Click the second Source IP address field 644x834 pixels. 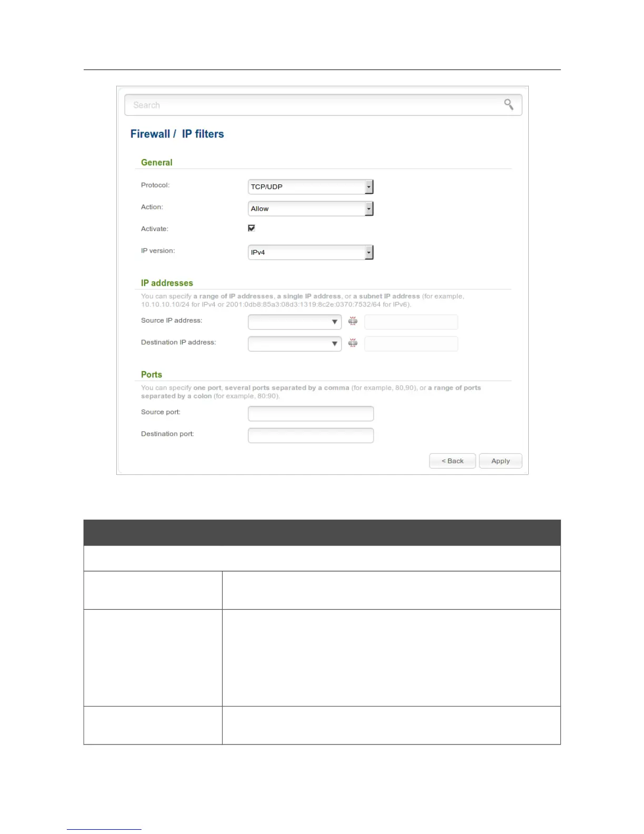(411, 322)
